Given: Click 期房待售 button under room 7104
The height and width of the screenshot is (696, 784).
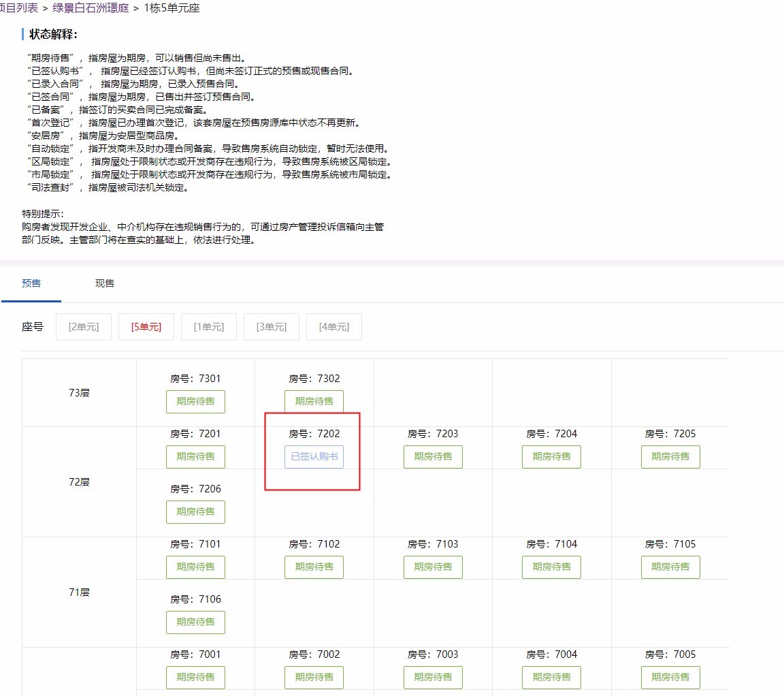Looking at the screenshot, I should pos(551,567).
